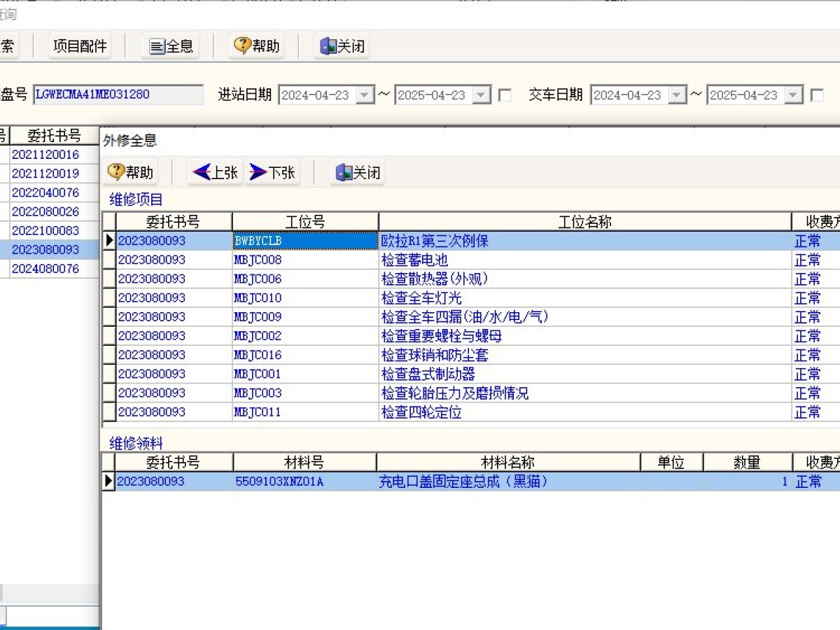
Task: Select row 检查散热器(外观)
Action: click(x=585, y=279)
